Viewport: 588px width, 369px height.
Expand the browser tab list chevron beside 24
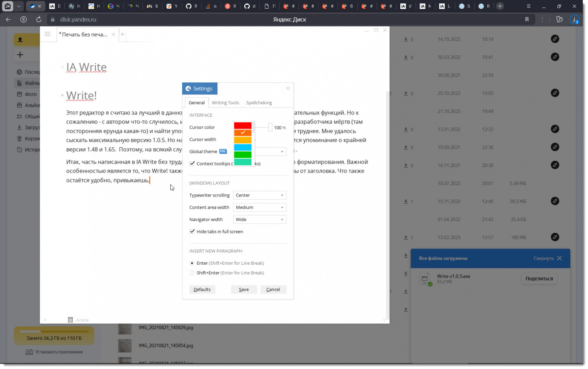[19, 6]
